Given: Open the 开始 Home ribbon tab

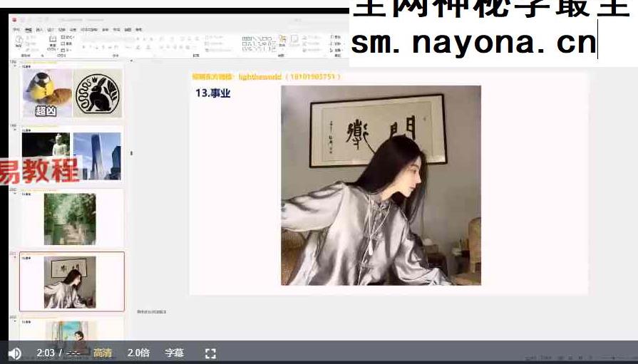Looking at the screenshot, I should [x=28, y=30].
